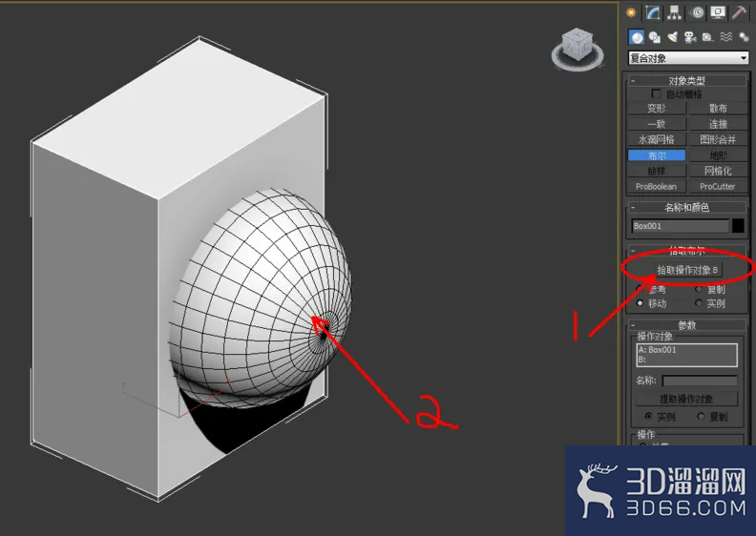
Task: Click the 网格化 object type button
Action: tap(718, 171)
